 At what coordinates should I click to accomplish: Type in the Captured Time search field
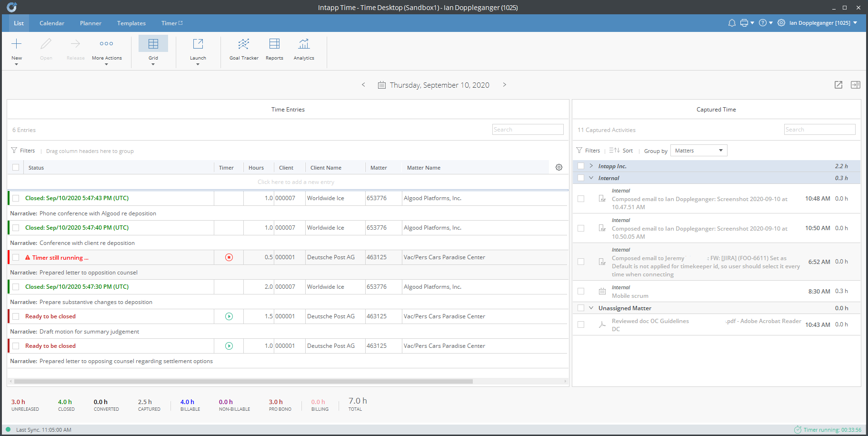click(819, 129)
